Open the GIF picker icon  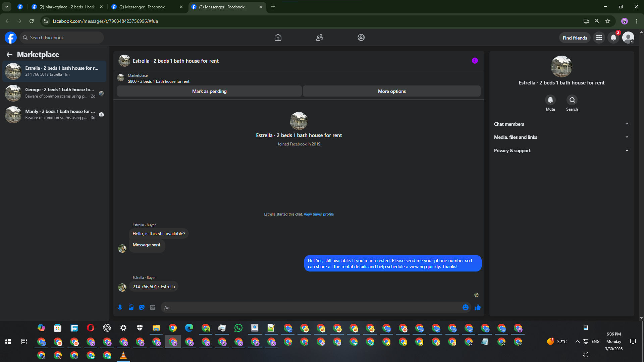[153, 307]
